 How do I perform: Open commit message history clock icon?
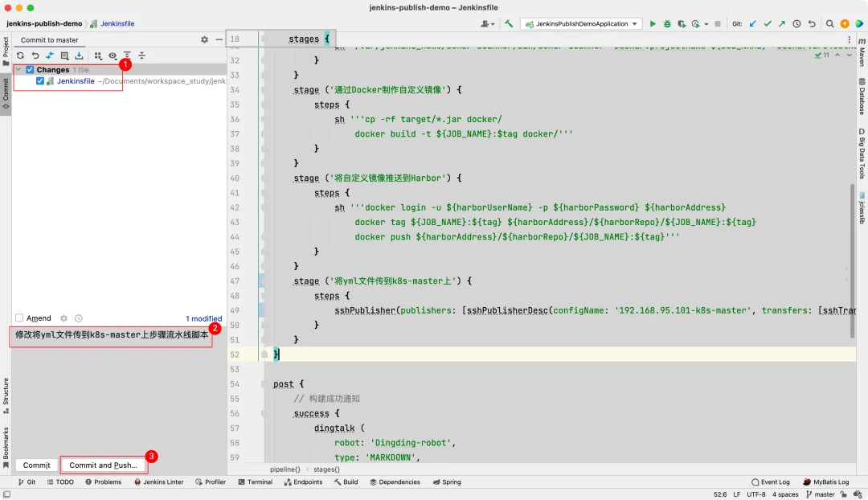tap(79, 318)
